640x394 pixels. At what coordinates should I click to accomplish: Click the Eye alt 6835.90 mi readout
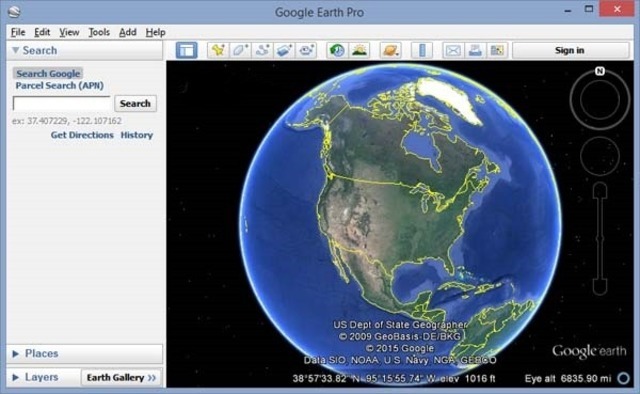(x=568, y=378)
